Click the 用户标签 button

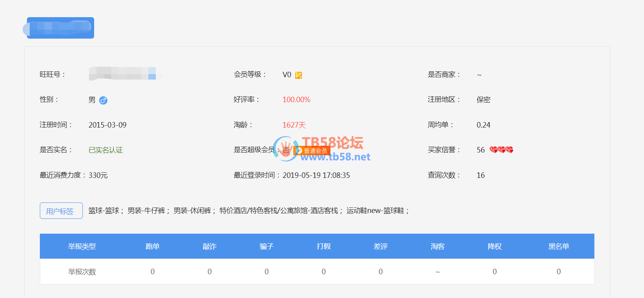(61, 211)
